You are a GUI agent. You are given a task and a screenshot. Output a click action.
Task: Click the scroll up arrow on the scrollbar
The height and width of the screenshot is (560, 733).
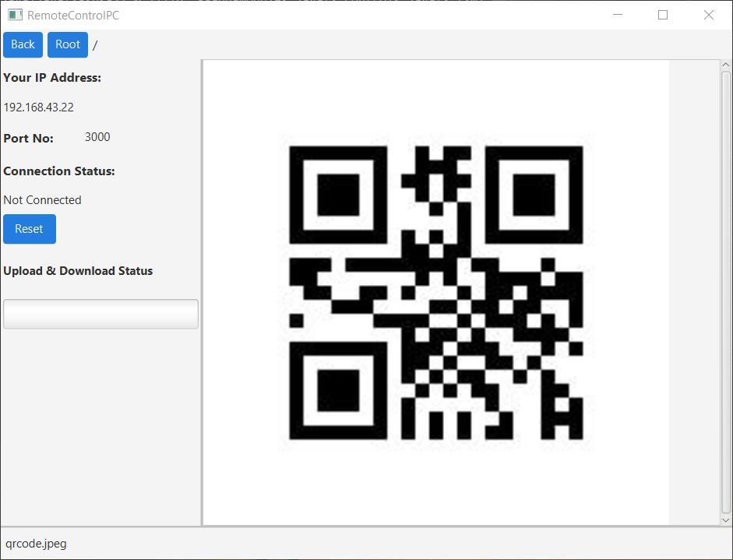pyautogui.click(x=725, y=65)
